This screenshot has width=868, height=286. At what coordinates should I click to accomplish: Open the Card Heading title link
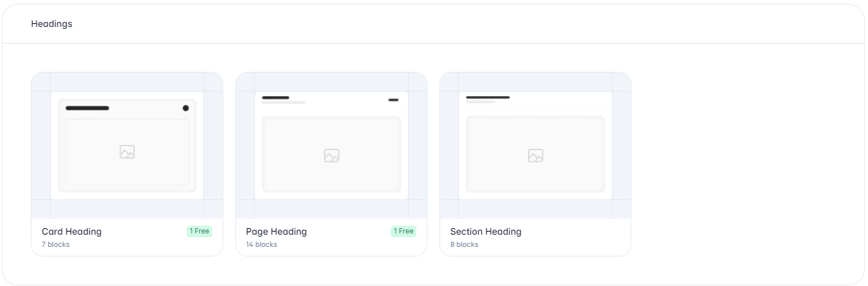pos(72,231)
